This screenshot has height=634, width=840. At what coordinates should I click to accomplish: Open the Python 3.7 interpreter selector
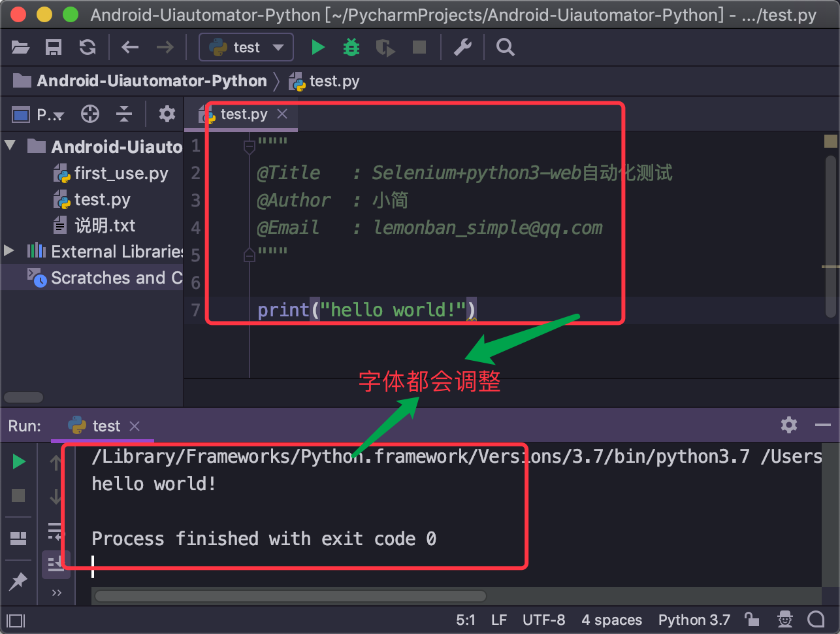694,620
